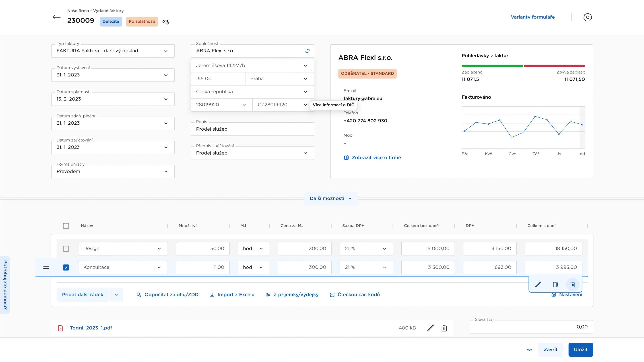644x362 pixels.
Task: Click the duplicate row copy icon
Action: point(555,284)
